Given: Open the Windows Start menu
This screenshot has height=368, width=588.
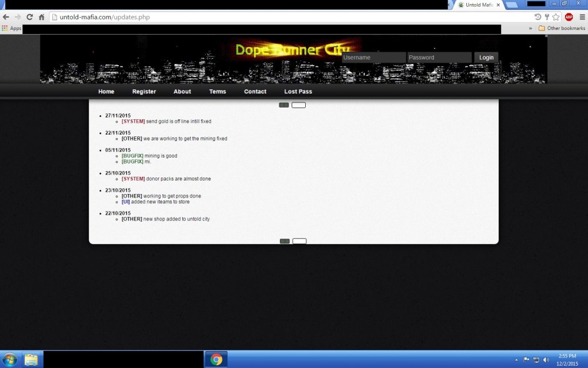Looking at the screenshot, I should pyautogui.click(x=10, y=359).
